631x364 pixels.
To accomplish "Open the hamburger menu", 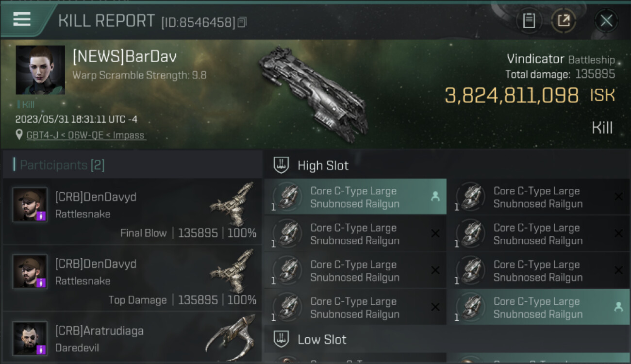I will click(22, 19).
